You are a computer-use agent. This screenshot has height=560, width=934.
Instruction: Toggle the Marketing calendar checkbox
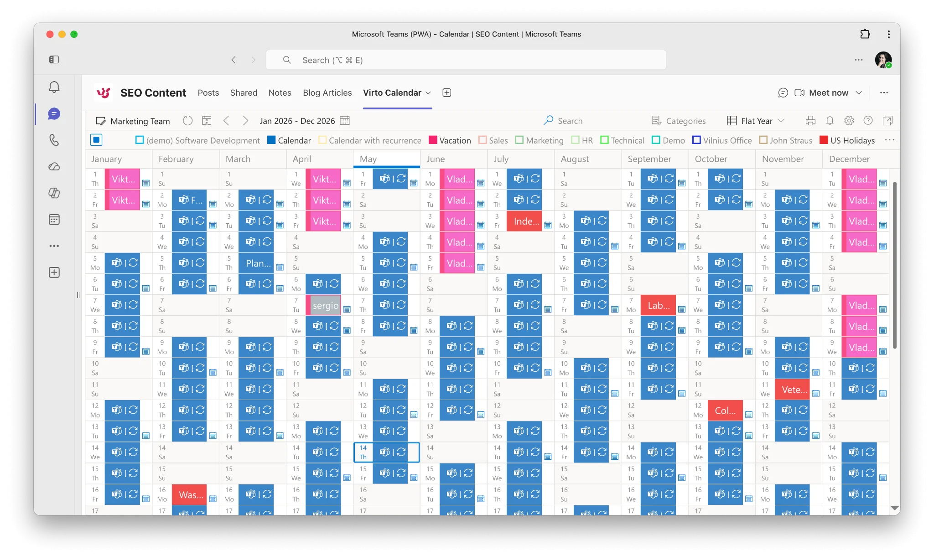[x=519, y=140]
